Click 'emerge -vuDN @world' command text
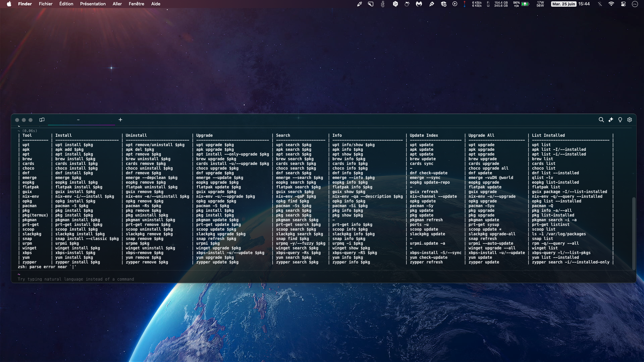The width and height of the screenshot is (644, 362). pos(491,178)
